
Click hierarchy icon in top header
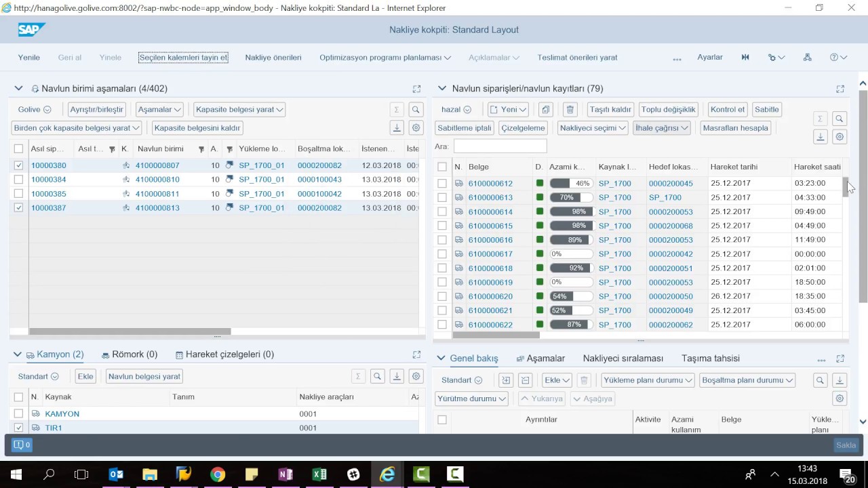coord(807,58)
